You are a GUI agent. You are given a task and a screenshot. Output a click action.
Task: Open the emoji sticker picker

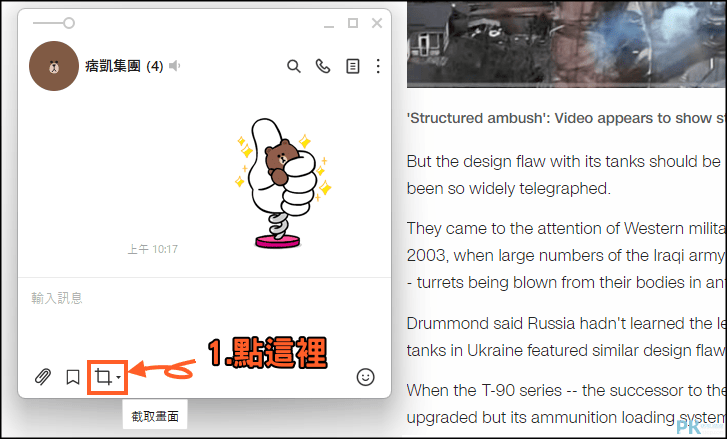click(365, 377)
